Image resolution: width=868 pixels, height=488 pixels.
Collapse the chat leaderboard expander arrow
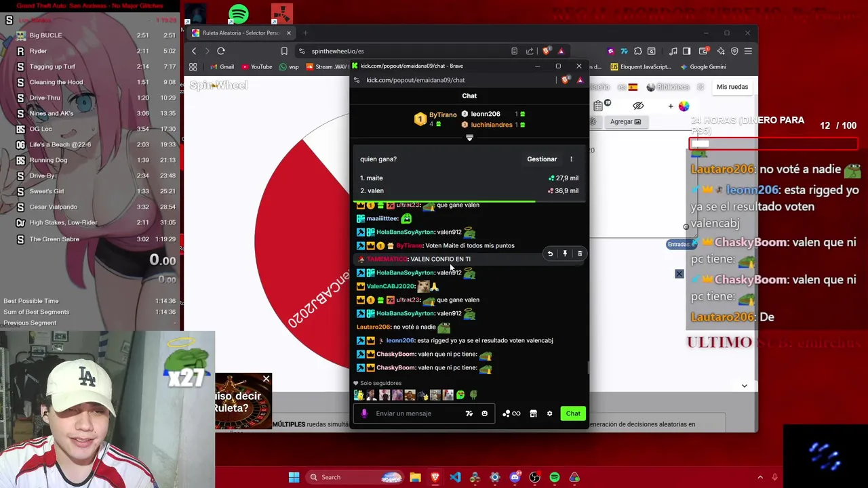pos(469,138)
